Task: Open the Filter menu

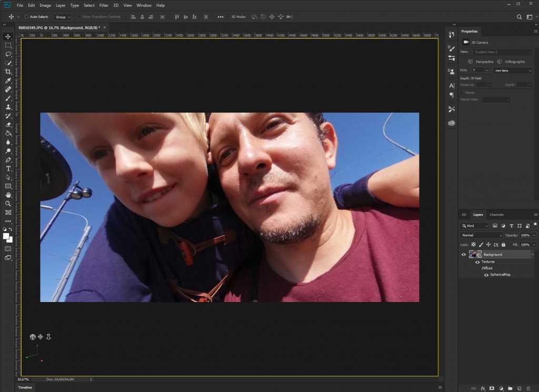Action: (x=104, y=5)
